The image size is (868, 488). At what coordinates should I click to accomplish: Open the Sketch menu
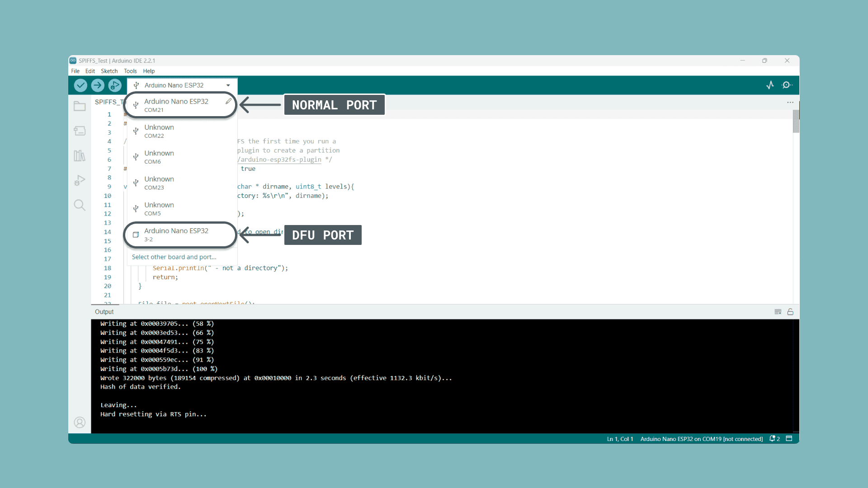pos(109,71)
